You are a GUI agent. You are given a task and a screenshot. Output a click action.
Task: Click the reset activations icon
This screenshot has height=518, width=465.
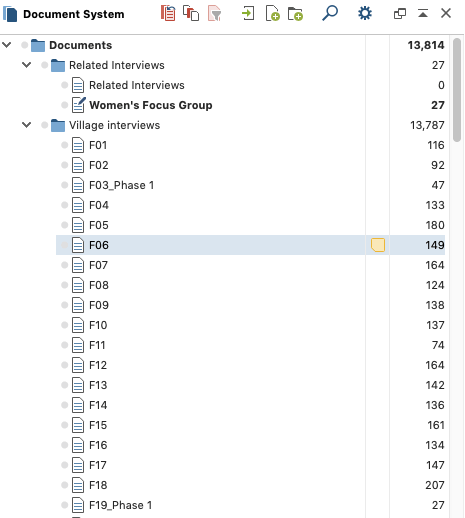[x=168, y=14]
